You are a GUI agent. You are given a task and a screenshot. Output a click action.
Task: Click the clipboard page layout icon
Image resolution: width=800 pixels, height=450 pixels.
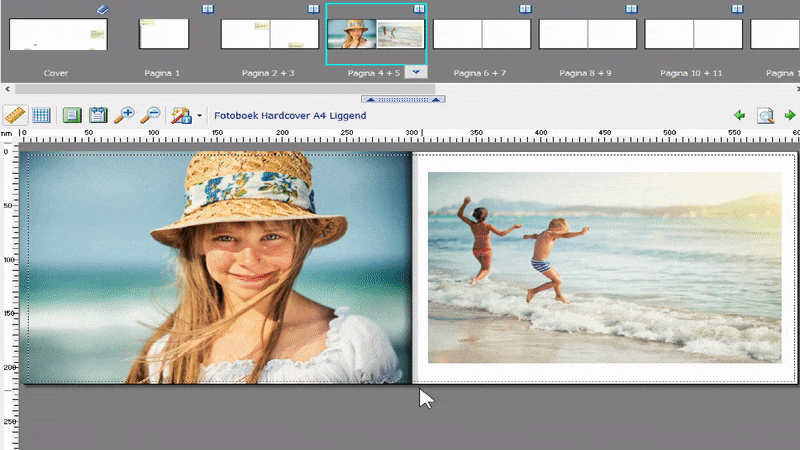(x=98, y=115)
